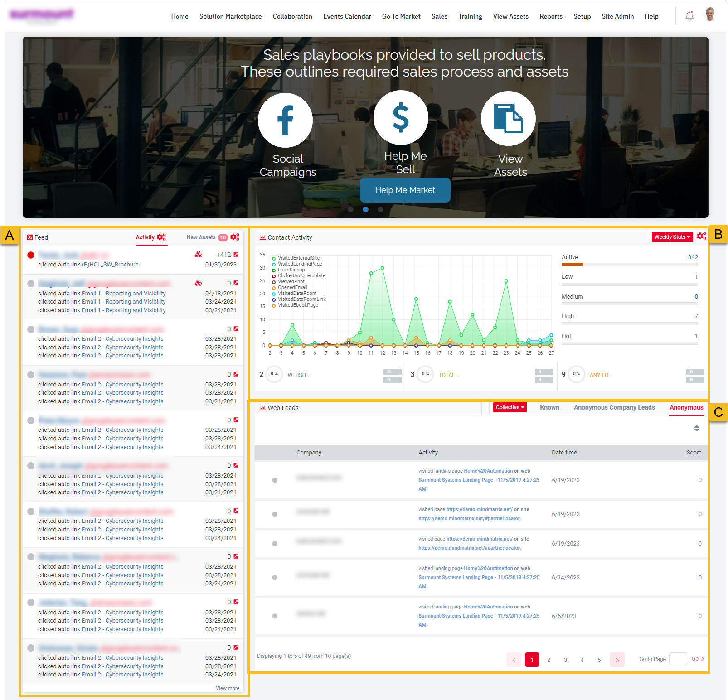Open the Social Campaigns Facebook icon
728x700 pixels.
click(285, 120)
